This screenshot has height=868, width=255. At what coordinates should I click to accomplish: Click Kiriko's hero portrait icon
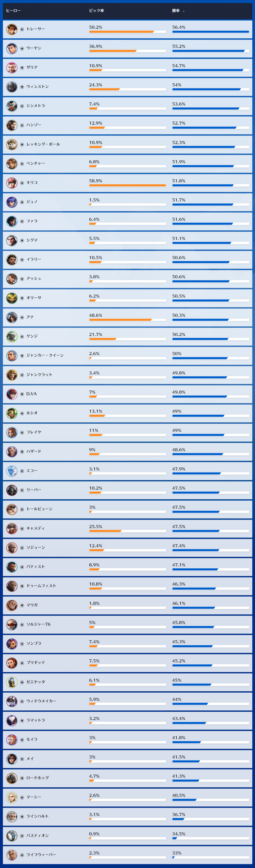click(x=12, y=183)
